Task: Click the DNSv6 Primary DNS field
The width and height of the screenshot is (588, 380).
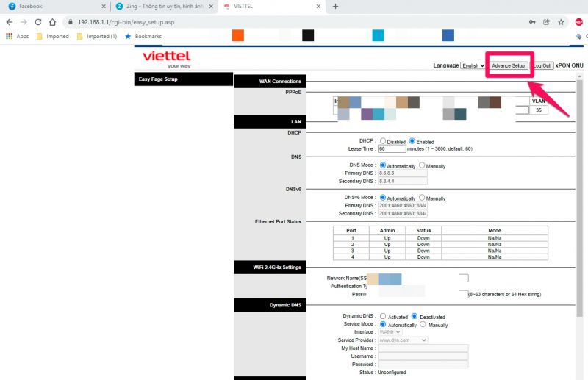Action: (x=402, y=206)
